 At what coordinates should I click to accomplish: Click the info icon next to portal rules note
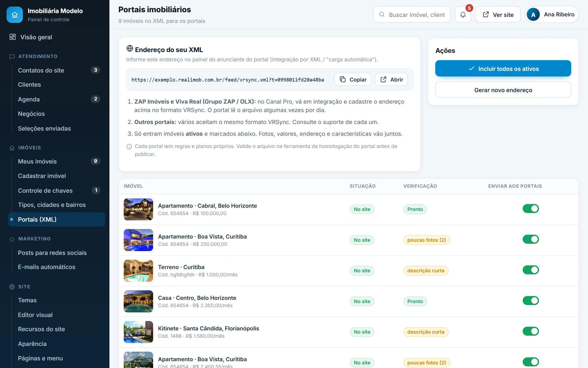click(129, 146)
